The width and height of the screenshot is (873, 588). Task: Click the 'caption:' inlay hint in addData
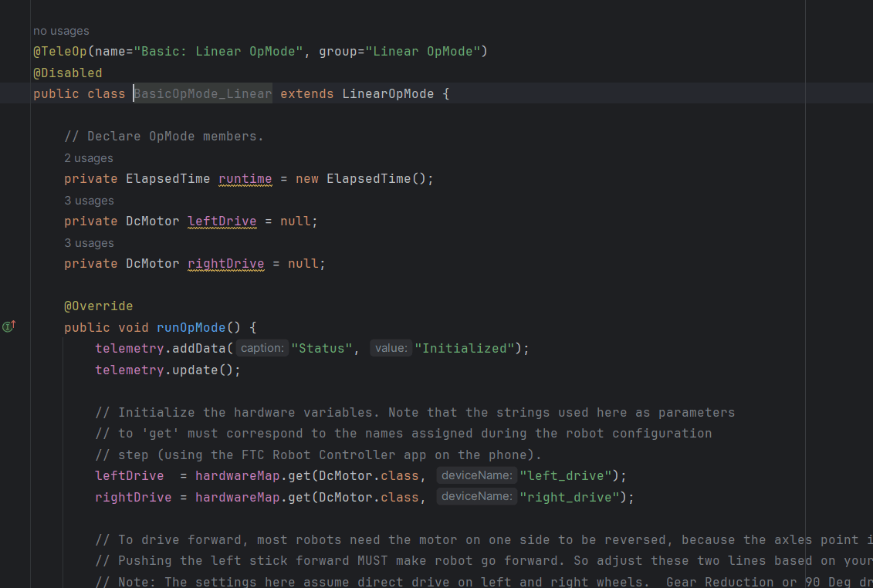pos(262,348)
